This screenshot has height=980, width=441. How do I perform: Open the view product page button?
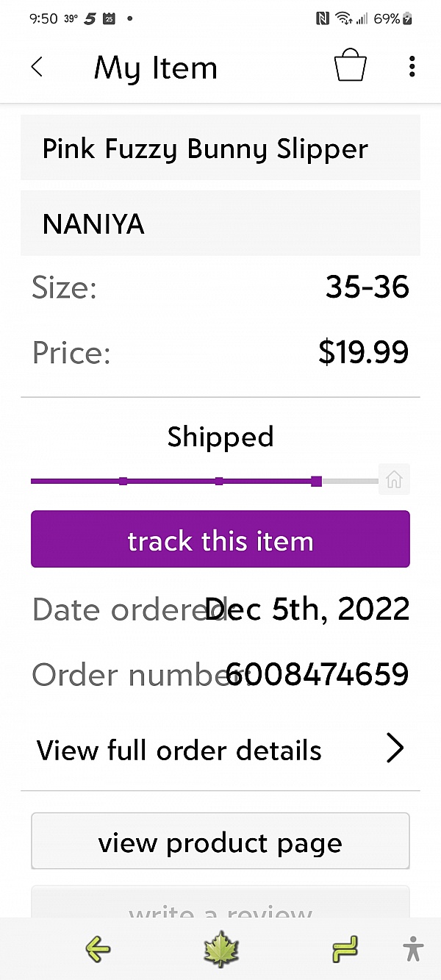(x=220, y=841)
